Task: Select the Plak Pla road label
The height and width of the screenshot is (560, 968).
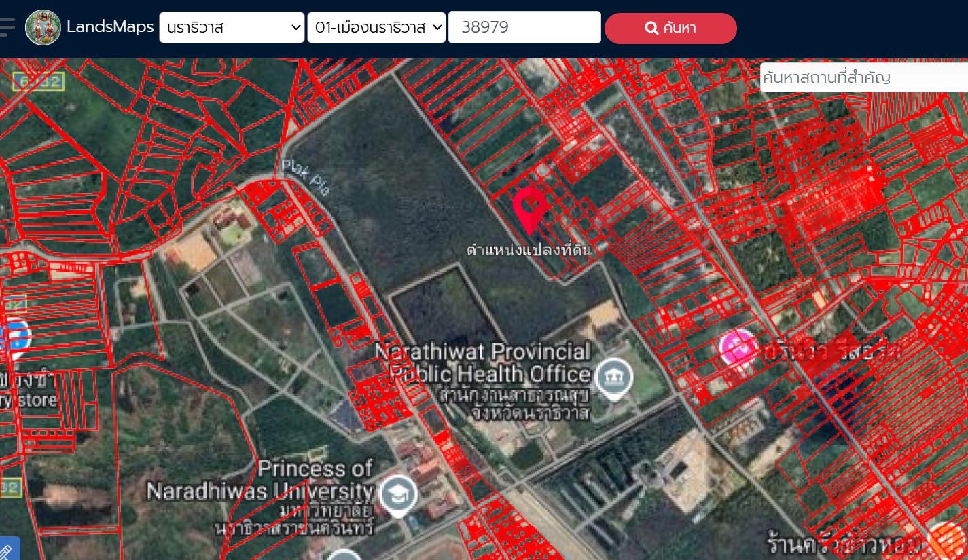Action: click(306, 178)
